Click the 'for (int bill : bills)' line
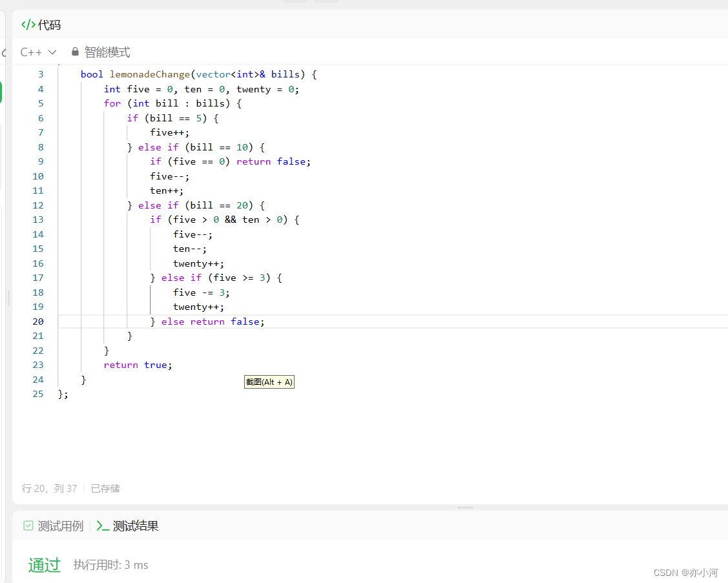The image size is (728, 583). coord(172,103)
